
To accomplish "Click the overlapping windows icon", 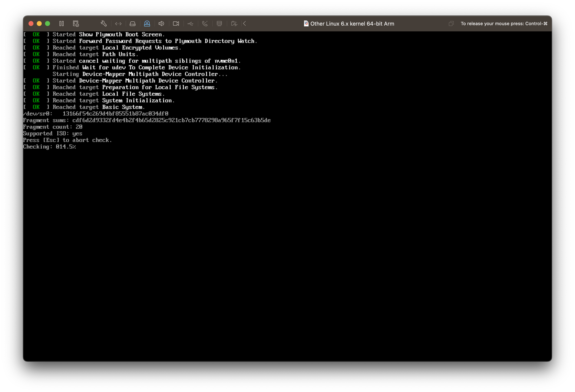I will [x=451, y=24].
